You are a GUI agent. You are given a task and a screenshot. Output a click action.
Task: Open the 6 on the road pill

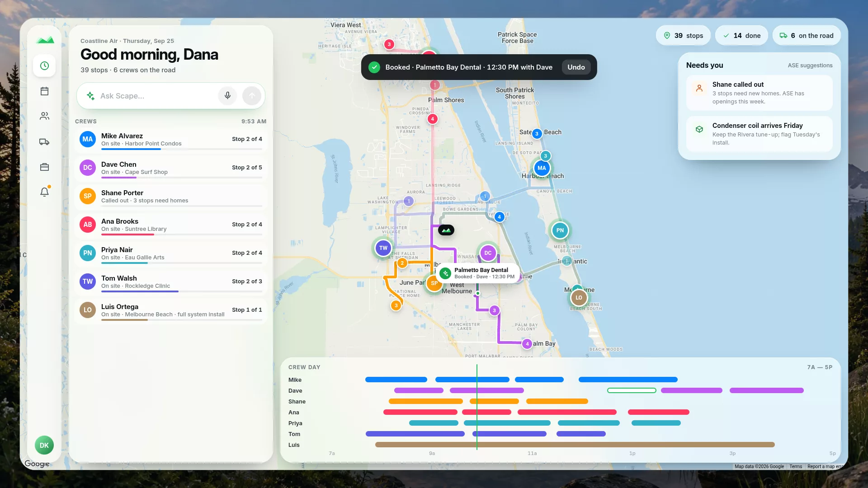807,36
